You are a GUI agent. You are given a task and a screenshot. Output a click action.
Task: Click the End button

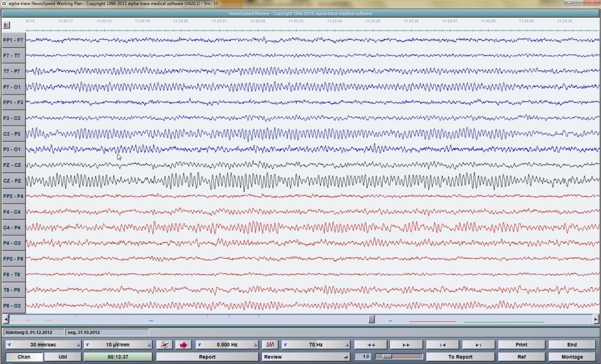pyautogui.click(x=572, y=344)
